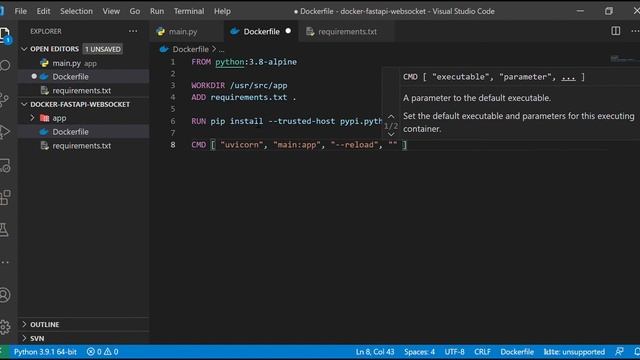The image size is (640, 360).
Task: Show previous signature in parameter hint
Action: coord(391,117)
